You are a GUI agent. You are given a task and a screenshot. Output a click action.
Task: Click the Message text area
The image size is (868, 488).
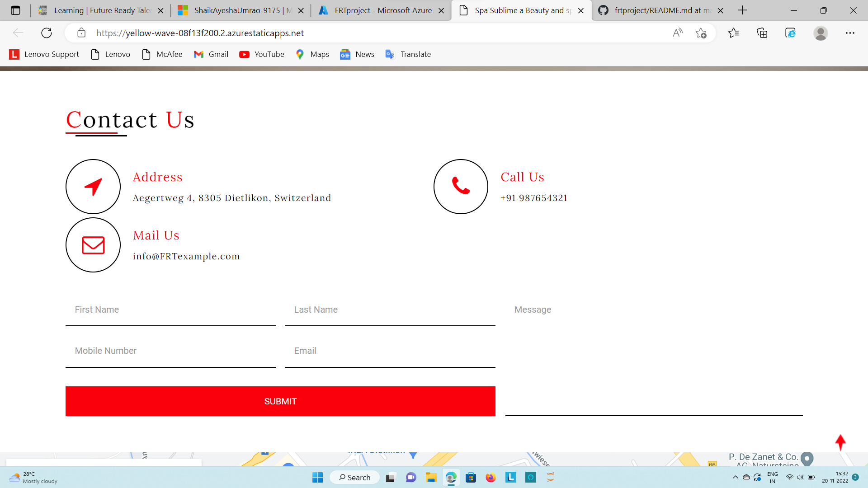[653, 357]
